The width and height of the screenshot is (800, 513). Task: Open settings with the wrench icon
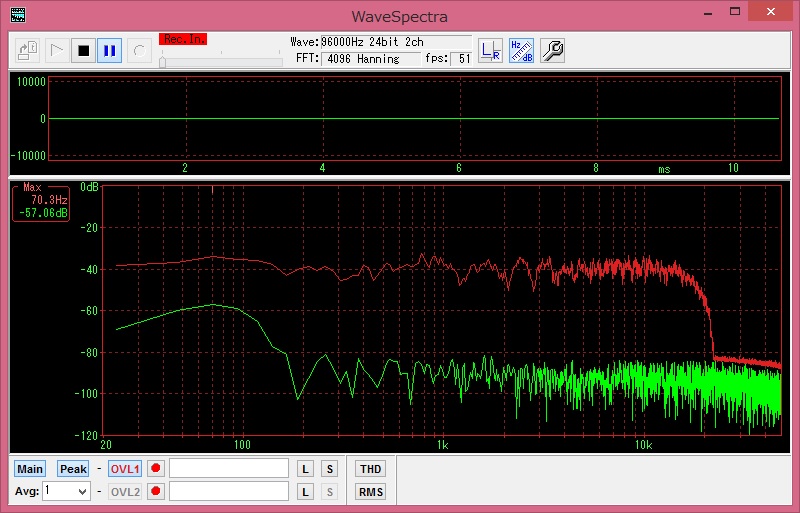(x=553, y=51)
